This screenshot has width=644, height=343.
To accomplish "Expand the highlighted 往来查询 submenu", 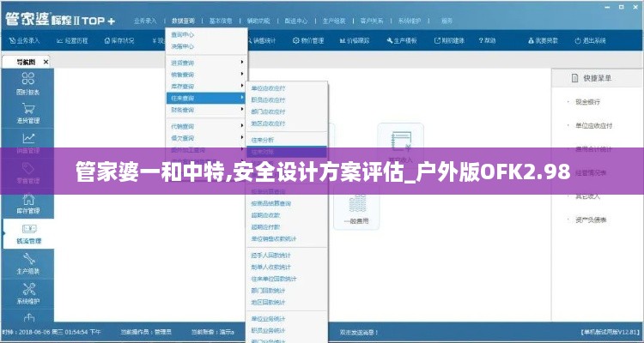I will (206, 98).
